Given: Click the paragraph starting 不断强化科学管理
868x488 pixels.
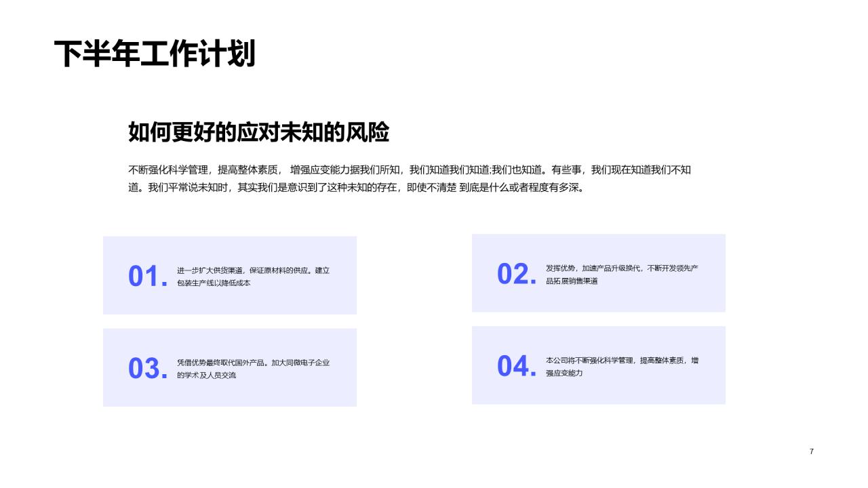Looking at the screenshot, I should tap(410, 178).
